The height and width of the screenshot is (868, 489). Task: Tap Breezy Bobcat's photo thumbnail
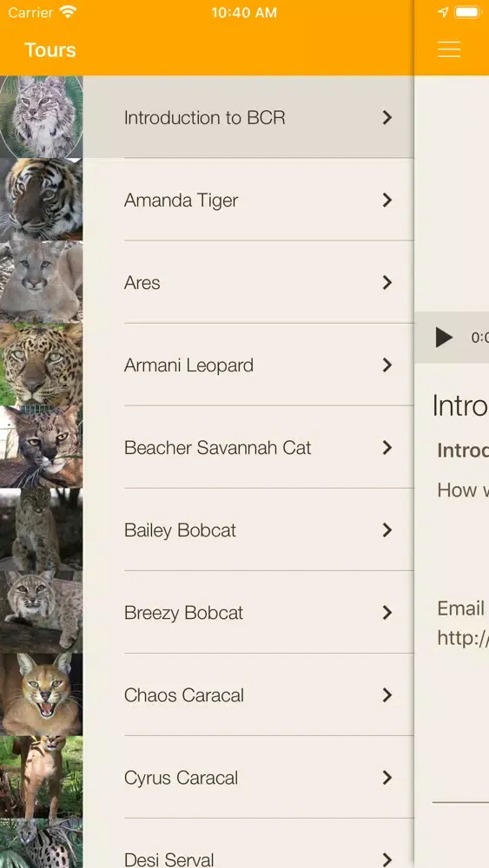[42, 612]
